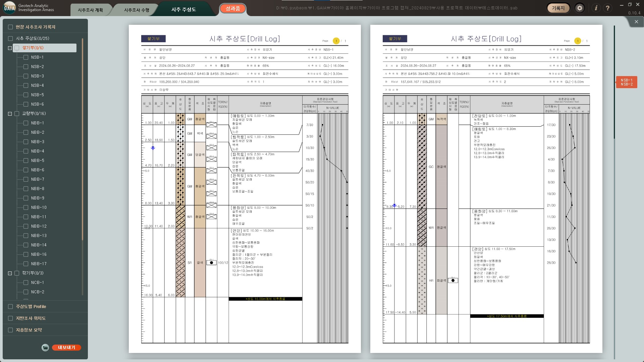This screenshot has width=644, height=362.
Task: Click the NSB-1 NSB-2 page marker
Action: (626, 82)
